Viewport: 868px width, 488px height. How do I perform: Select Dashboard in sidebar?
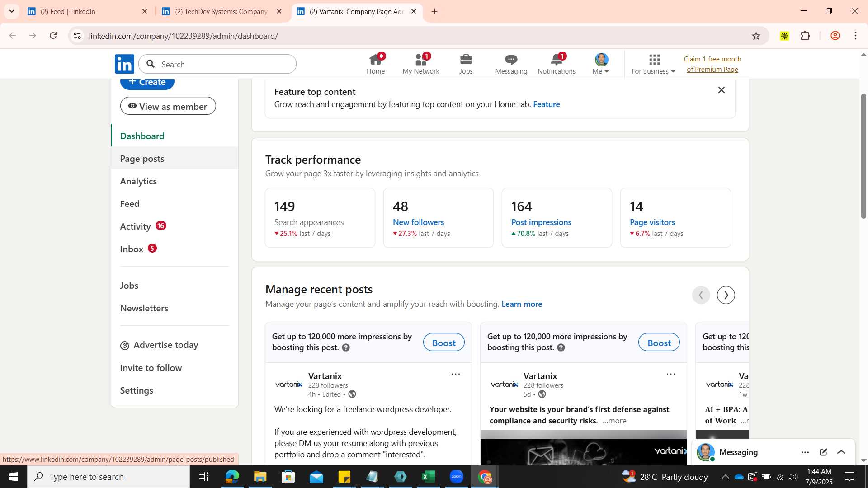(x=175, y=136)
